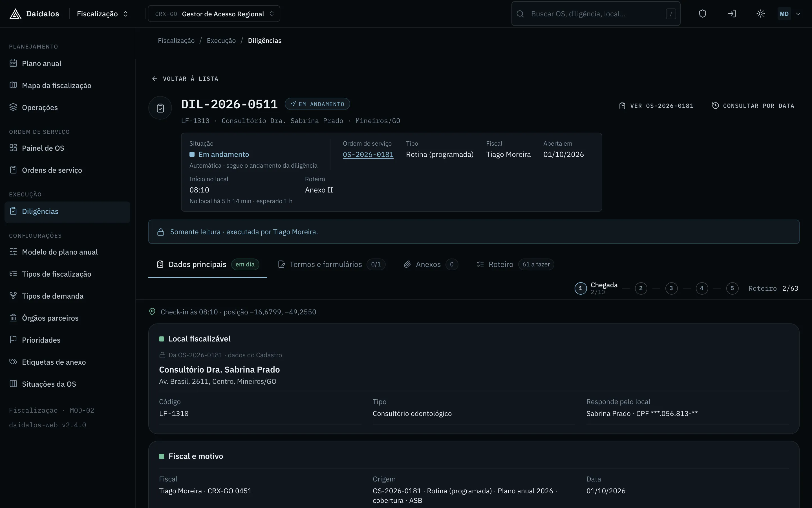This screenshot has width=812, height=508.
Task: Open Tipos de fiscalização settings
Action: pos(67,274)
